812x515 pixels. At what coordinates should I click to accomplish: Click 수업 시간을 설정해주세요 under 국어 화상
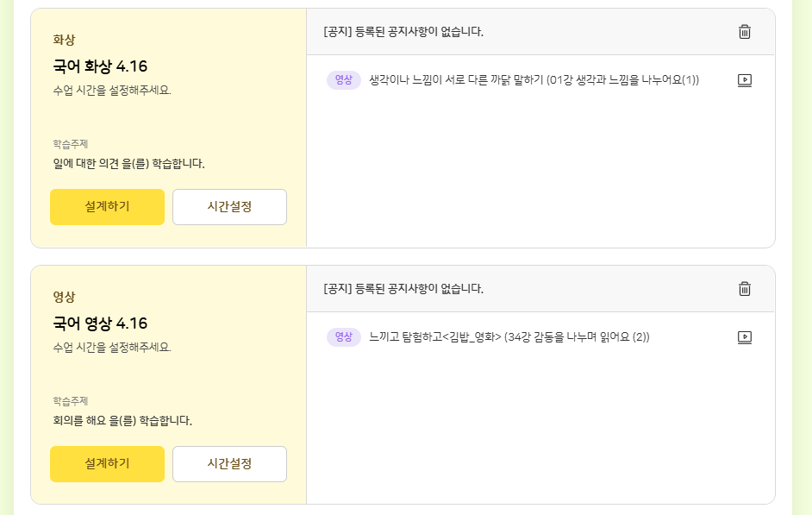112,90
